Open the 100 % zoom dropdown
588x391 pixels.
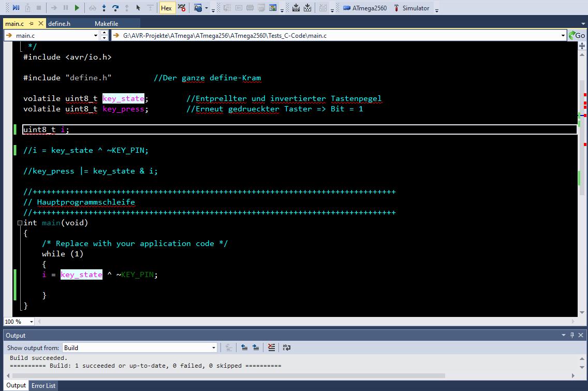(32, 322)
